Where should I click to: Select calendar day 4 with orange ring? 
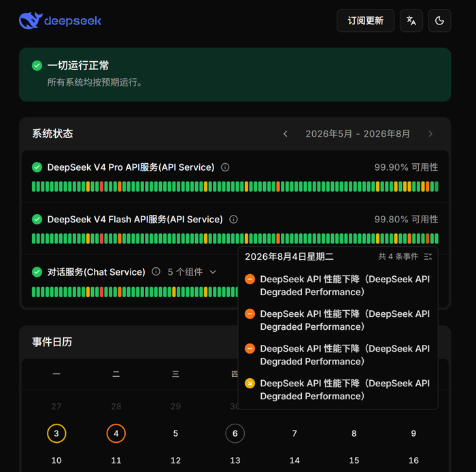coord(116,433)
